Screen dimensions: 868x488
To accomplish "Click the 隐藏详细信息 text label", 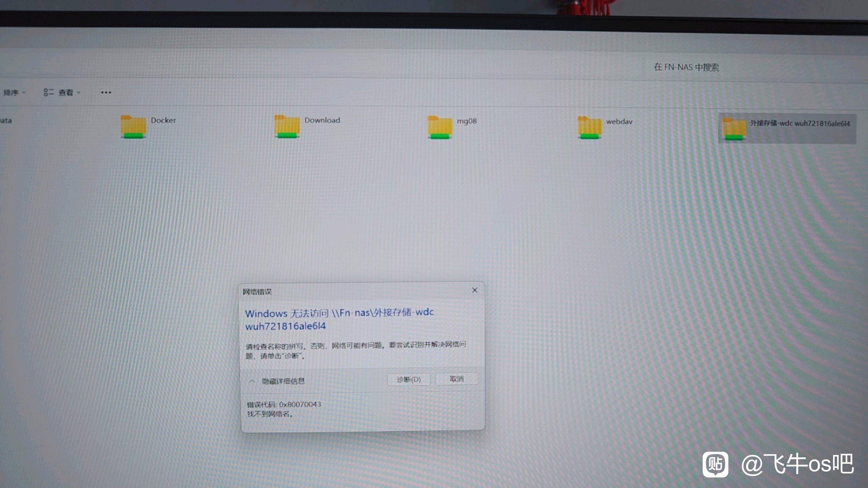I will 283,381.
